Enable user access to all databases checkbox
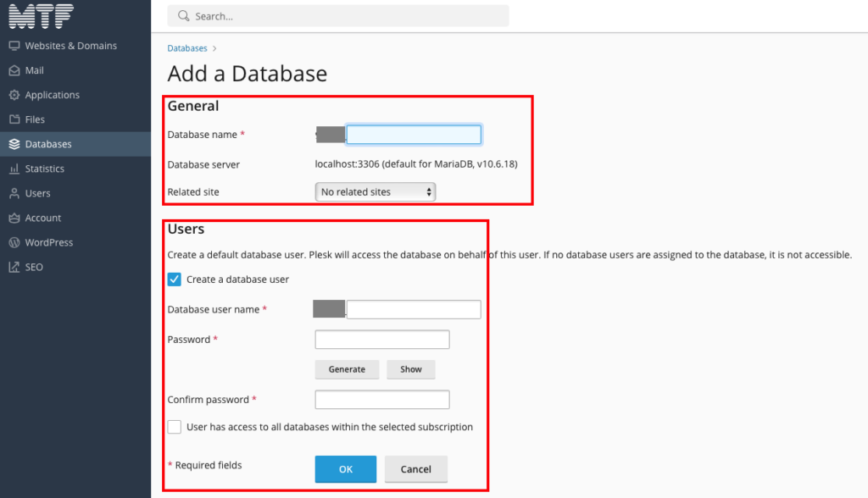868x498 pixels. [175, 427]
